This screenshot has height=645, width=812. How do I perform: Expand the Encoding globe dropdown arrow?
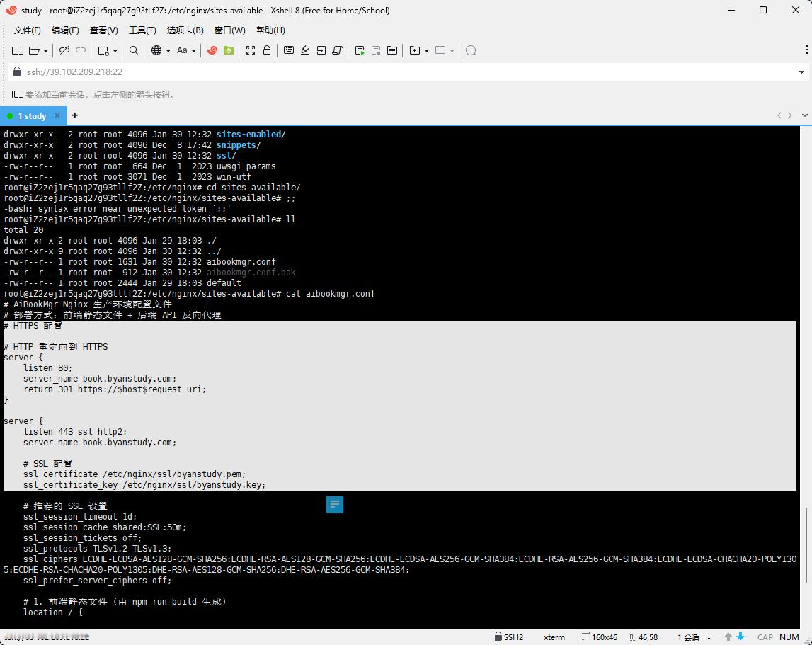click(168, 51)
